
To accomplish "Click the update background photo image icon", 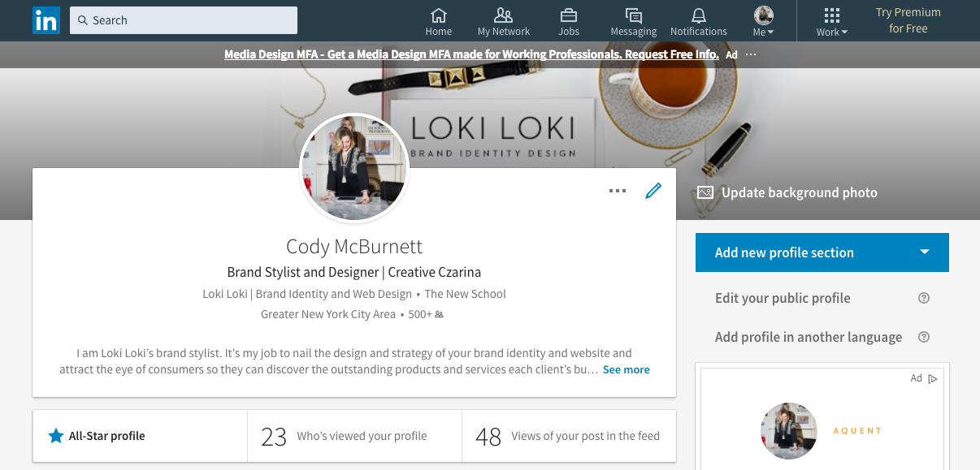I will [705, 192].
